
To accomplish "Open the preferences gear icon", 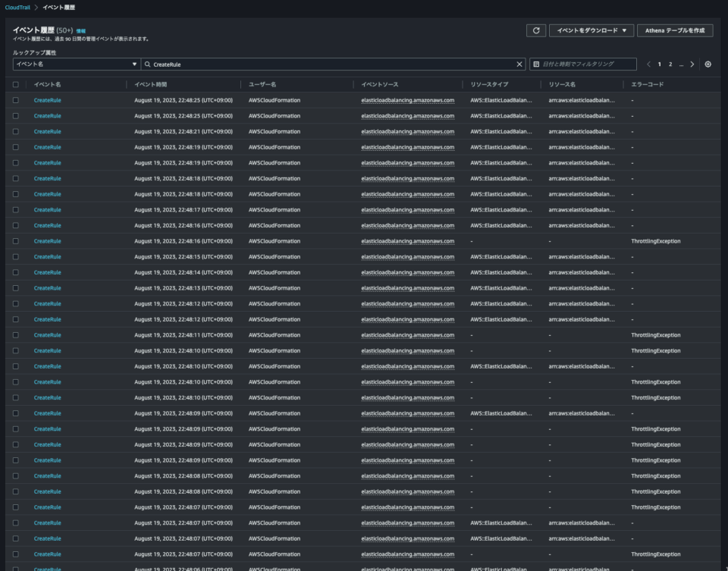I will [x=708, y=63].
